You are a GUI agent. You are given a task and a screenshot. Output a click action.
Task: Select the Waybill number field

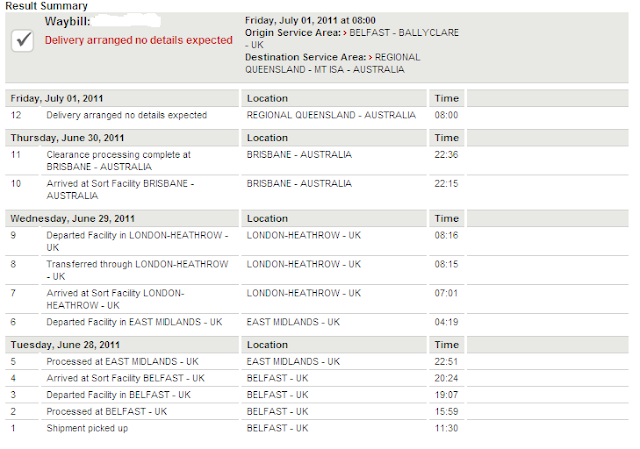click(x=126, y=21)
